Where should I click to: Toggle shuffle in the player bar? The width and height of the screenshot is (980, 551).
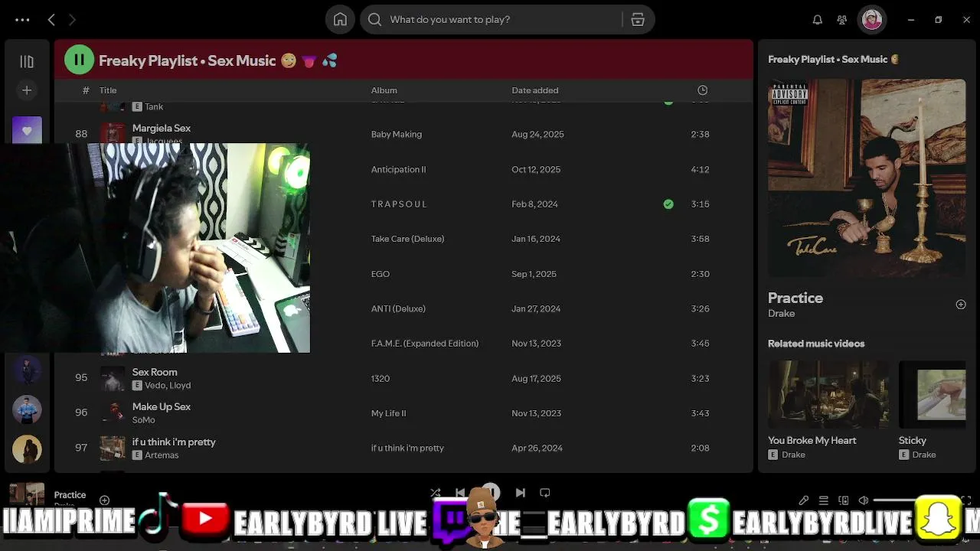(436, 493)
